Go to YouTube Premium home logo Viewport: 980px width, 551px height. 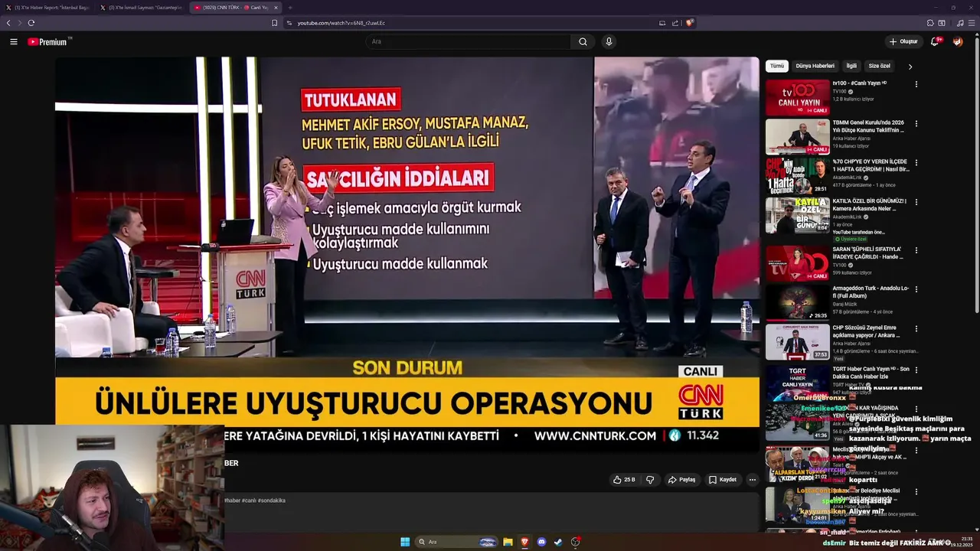click(x=48, y=42)
